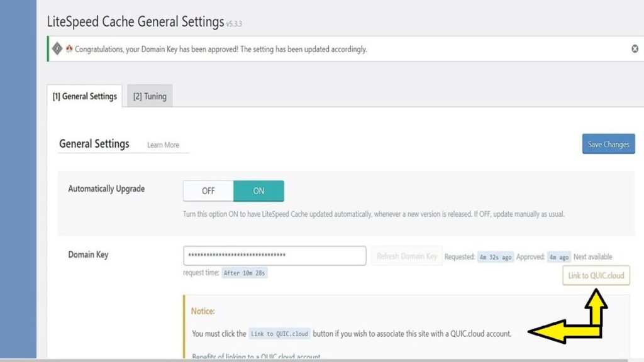Click the '4m ago' approved value
The width and height of the screenshot is (644, 362).
(x=559, y=257)
